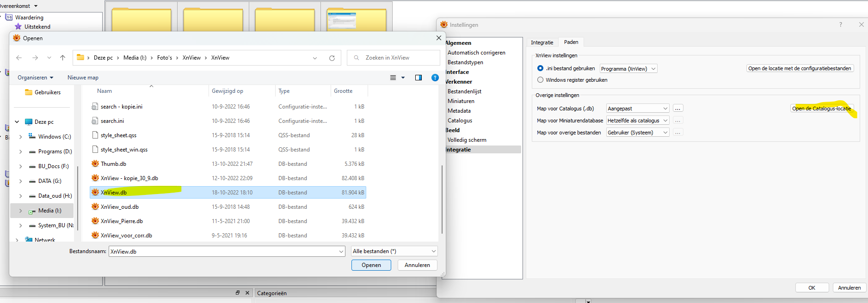
Task: Click OK in Instellingen window
Action: 812,288
